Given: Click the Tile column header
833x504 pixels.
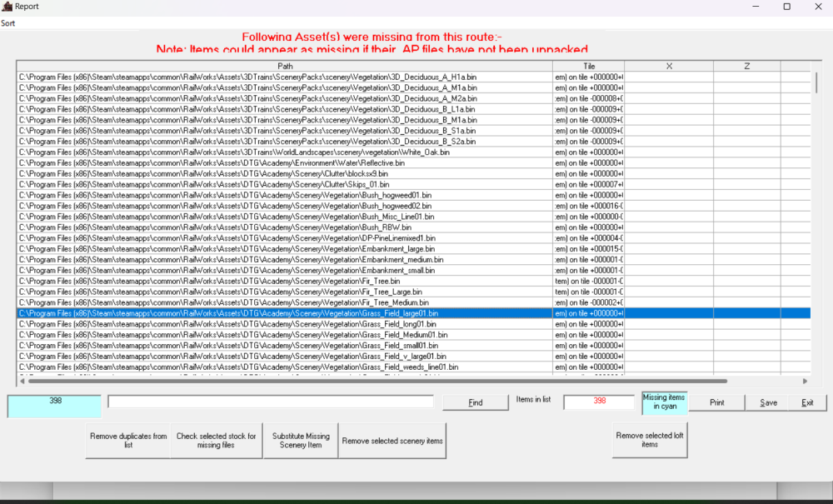Looking at the screenshot, I should [589, 66].
